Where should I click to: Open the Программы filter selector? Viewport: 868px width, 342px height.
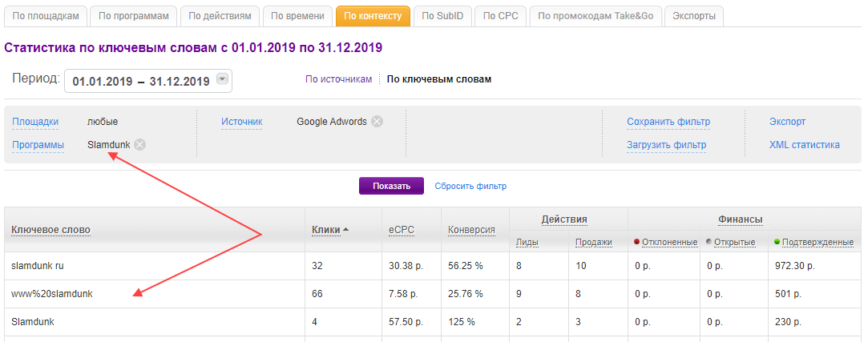pos(38,145)
